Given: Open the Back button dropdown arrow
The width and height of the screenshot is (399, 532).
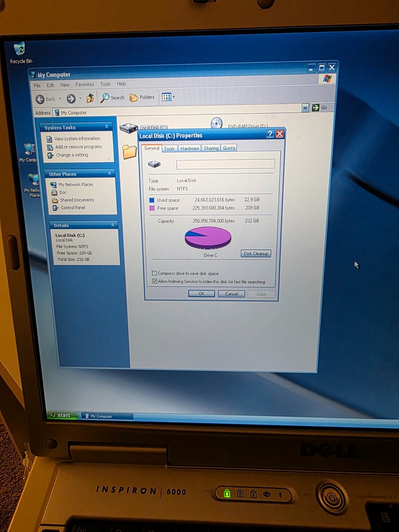Looking at the screenshot, I should 60,99.
